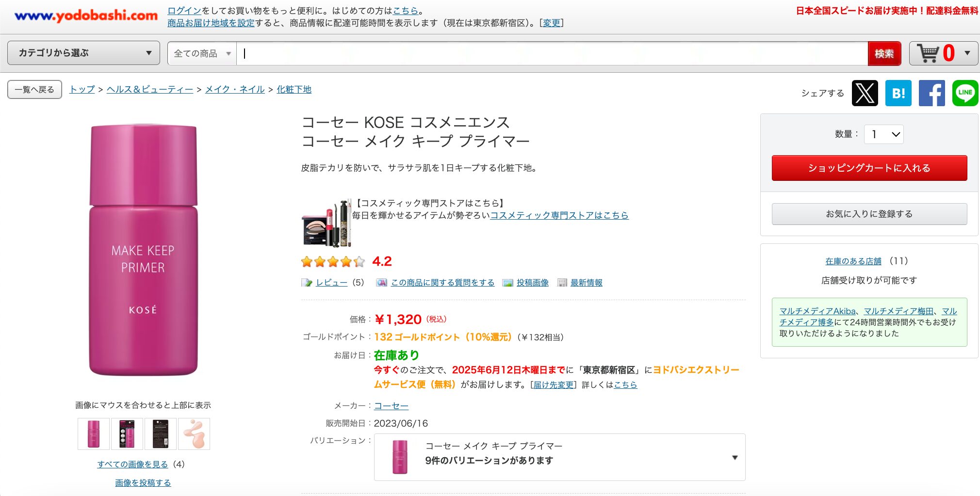Select the first bottle thumbnail
The image size is (980, 496).
[94, 434]
